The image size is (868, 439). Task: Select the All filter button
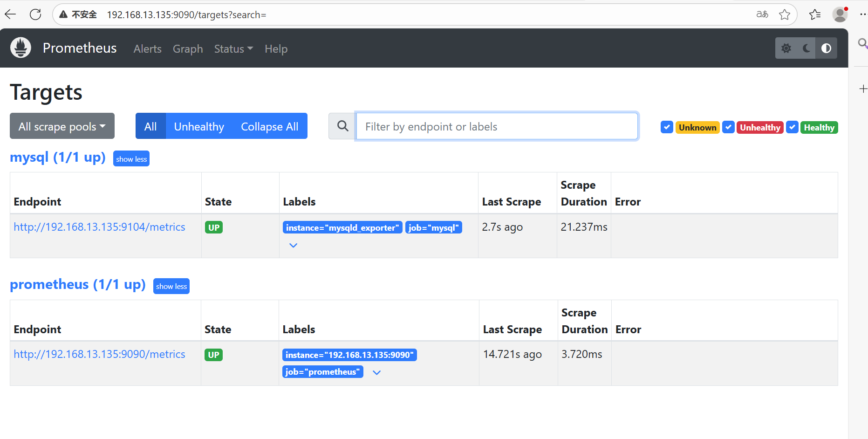tap(150, 126)
